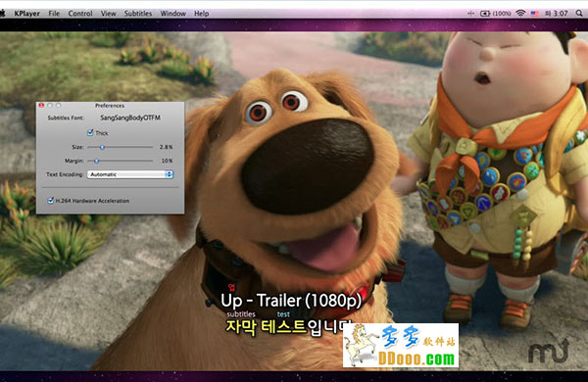Viewport: 588px width, 382px height.
Task: Open the View menu
Action: (x=109, y=14)
